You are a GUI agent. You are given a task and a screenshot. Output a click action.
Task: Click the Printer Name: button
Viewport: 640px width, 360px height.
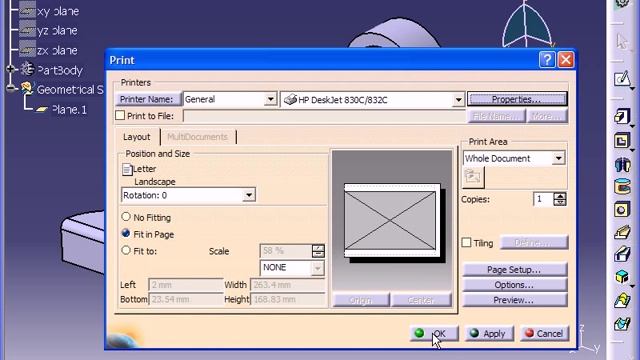click(x=148, y=99)
